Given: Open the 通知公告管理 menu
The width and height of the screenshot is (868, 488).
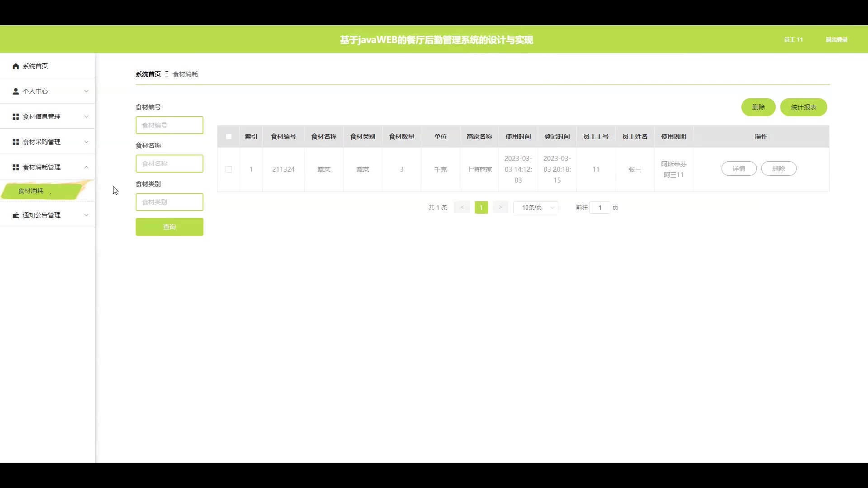Looking at the screenshot, I should [x=42, y=215].
